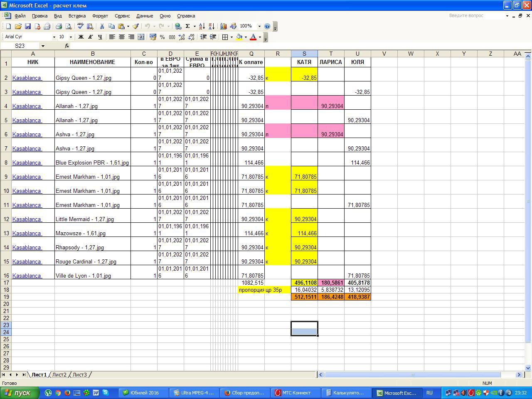Apply red font color button
This screenshot has height=399, width=532.
[253, 37]
